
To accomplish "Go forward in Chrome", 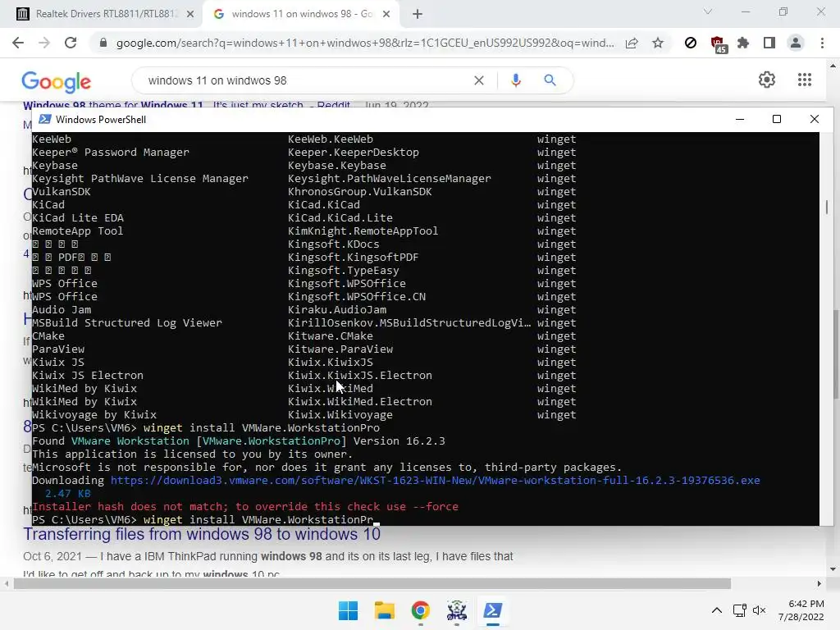I will (44, 43).
